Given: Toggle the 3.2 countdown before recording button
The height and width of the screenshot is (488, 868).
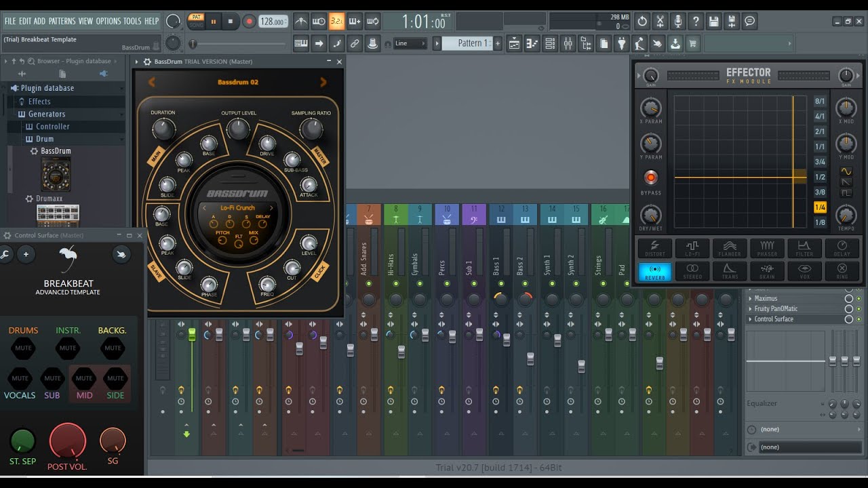Looking at the screenshot, I should pos(336,21).
